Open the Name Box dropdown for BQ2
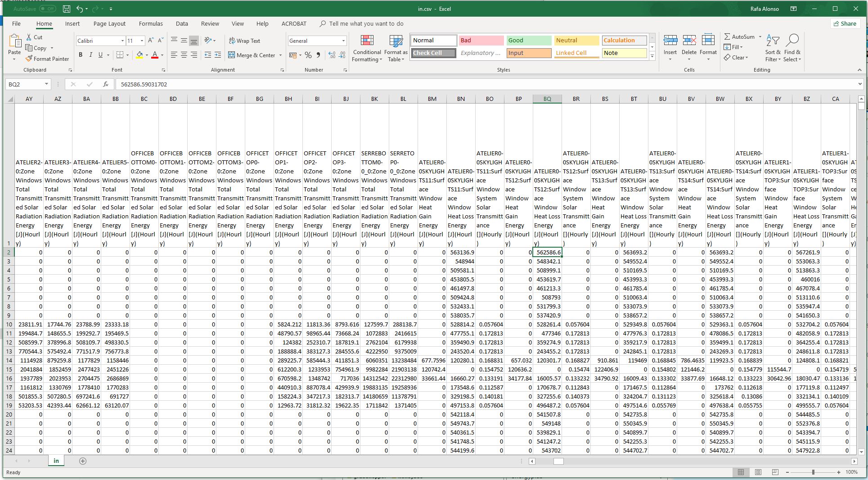Viewport: 868px width, 480px height. tap(46, 84)
